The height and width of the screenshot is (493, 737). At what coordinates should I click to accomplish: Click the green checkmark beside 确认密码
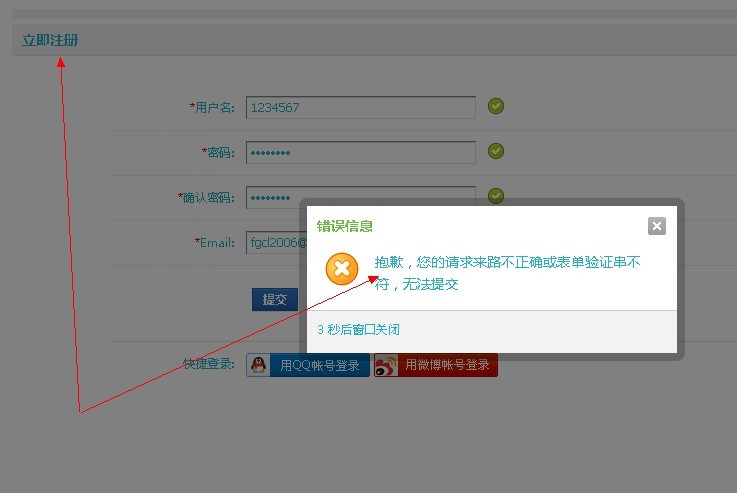coord(495,195)
